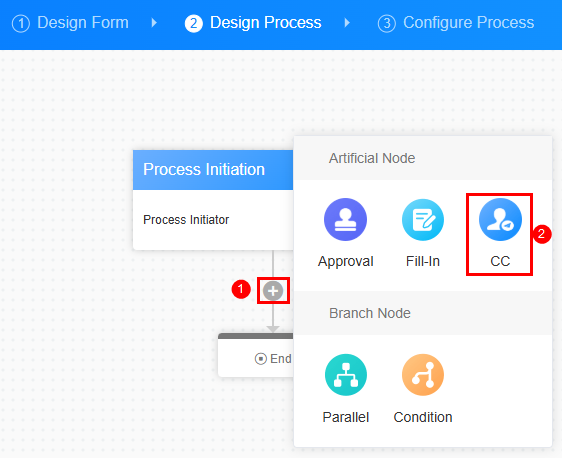
Task: Choose the Fill-In node icon
Action: [423, 219]
